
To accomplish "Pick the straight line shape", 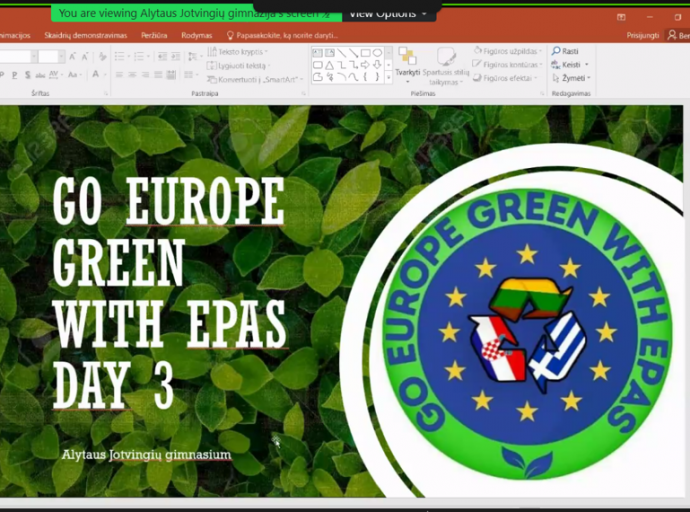I will tap(341, 53).
